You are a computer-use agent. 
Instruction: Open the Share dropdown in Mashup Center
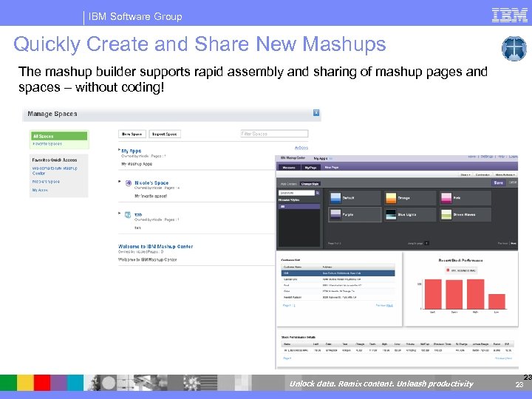click(x=465, y=174)
